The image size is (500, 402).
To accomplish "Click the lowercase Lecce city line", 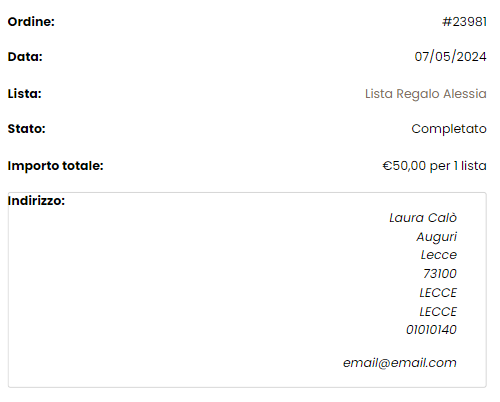I will tap(439, 255).
